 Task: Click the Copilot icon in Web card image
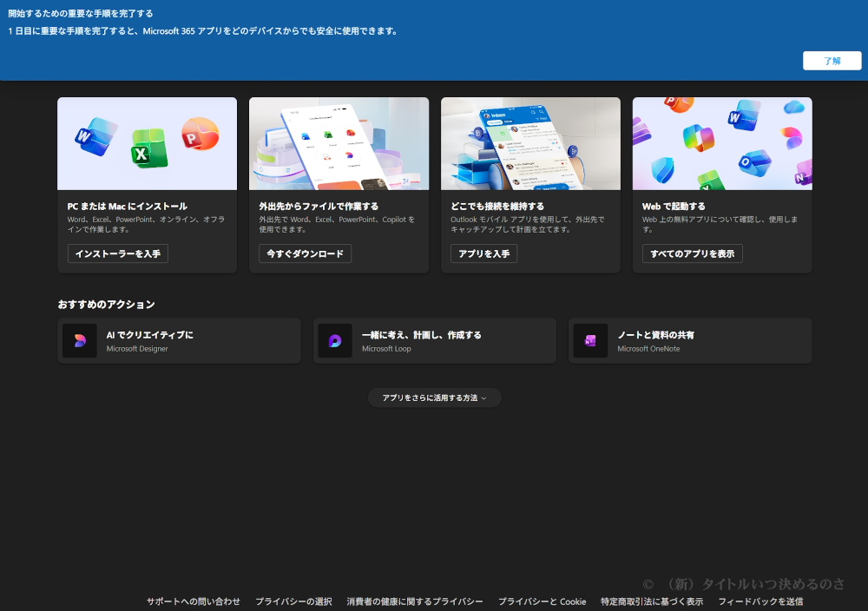point(698,137)
